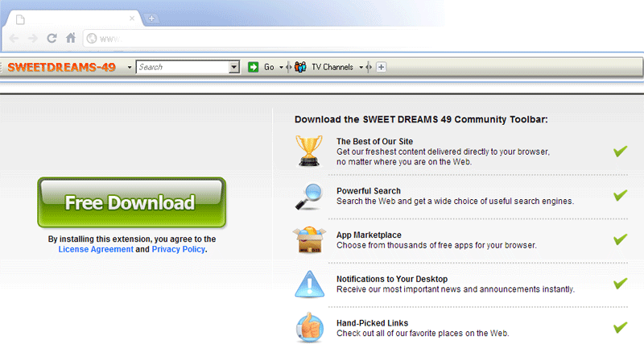
Task: Click the Best of Our Site checkmark
Action: pos(620,151)
